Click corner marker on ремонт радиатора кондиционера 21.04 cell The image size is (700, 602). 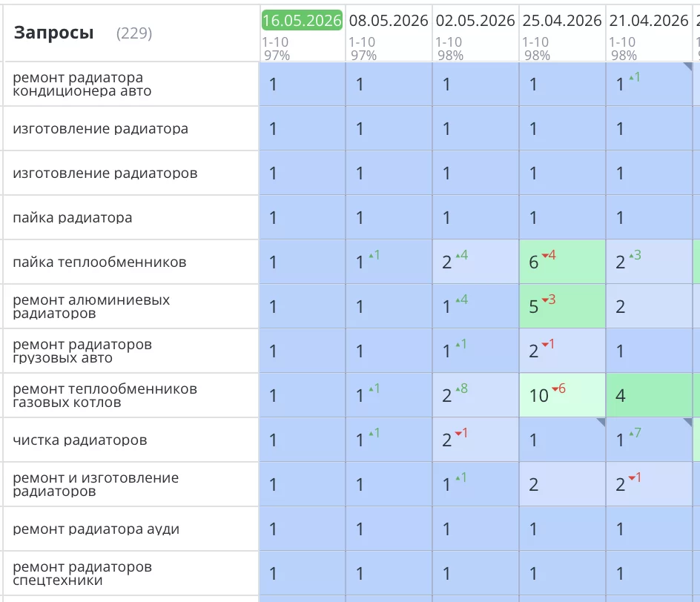click(688, 66)
